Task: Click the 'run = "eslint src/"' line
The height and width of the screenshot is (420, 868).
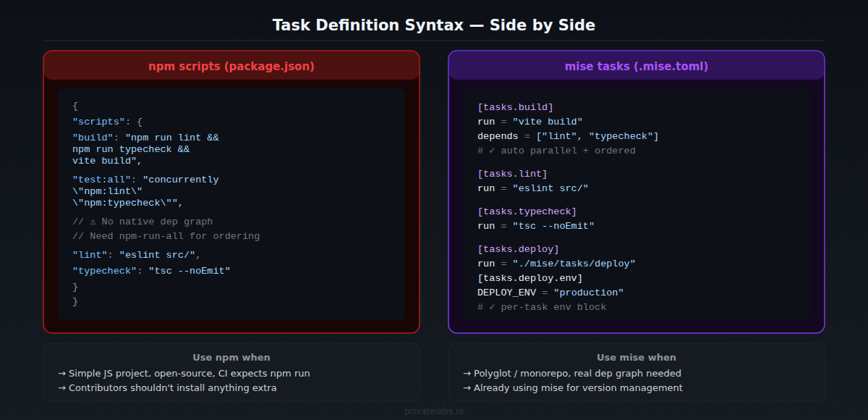Action: (532, 188)
